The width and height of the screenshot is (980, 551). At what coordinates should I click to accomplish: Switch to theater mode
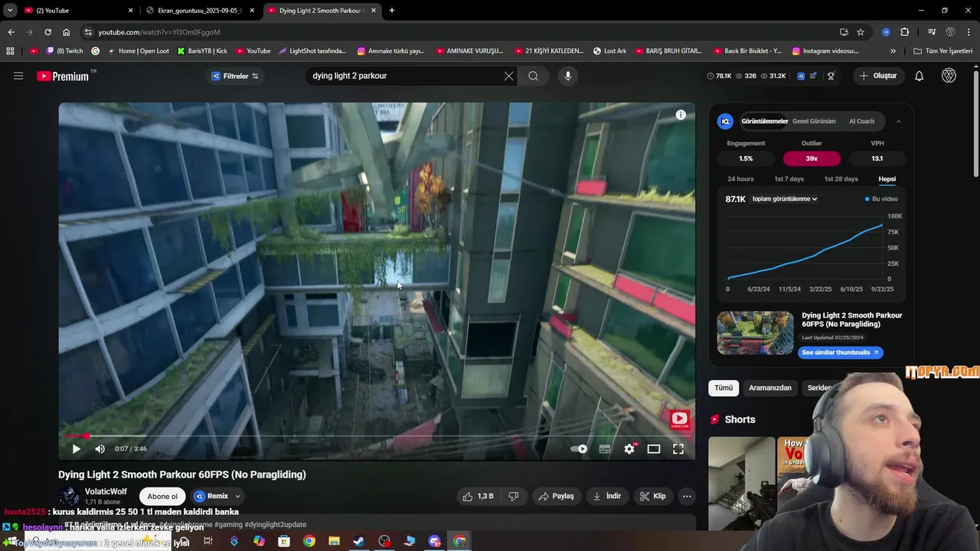pos(654,449)
